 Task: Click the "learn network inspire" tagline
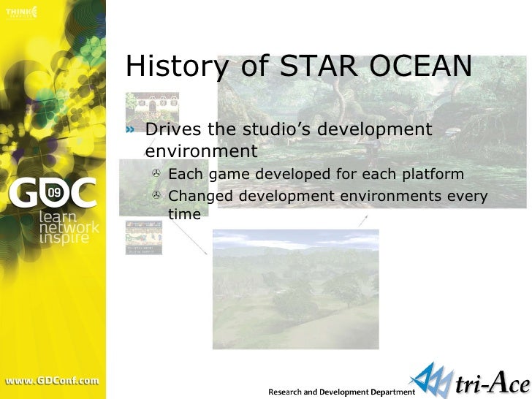[69, 227]
